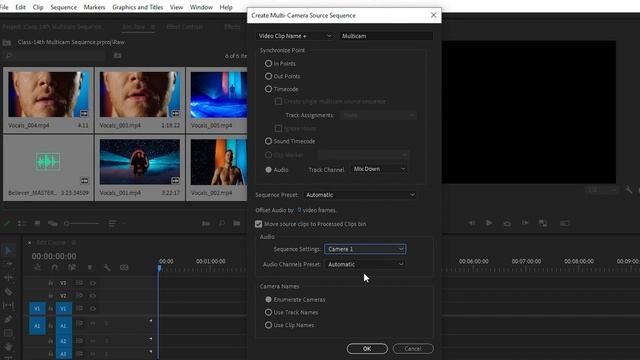Select the Vocals_001.mp4 thumbnail
Viewport: 640px width, 360px height.
(x=140, y=162)
